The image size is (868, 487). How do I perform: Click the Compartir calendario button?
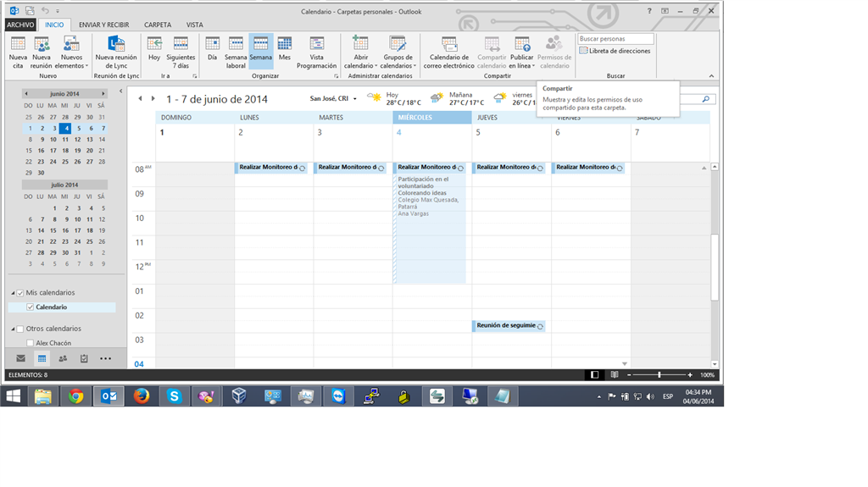coord(492,53)
